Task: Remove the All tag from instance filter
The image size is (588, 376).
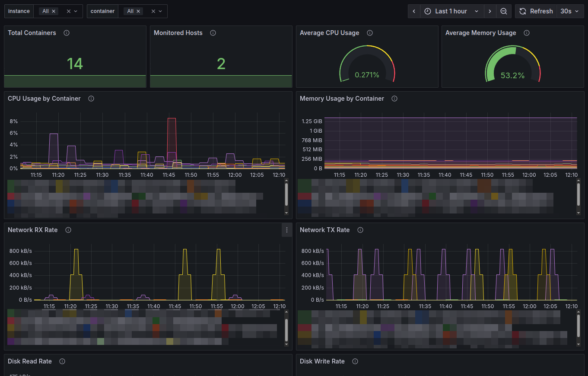Action: (53, 11)
